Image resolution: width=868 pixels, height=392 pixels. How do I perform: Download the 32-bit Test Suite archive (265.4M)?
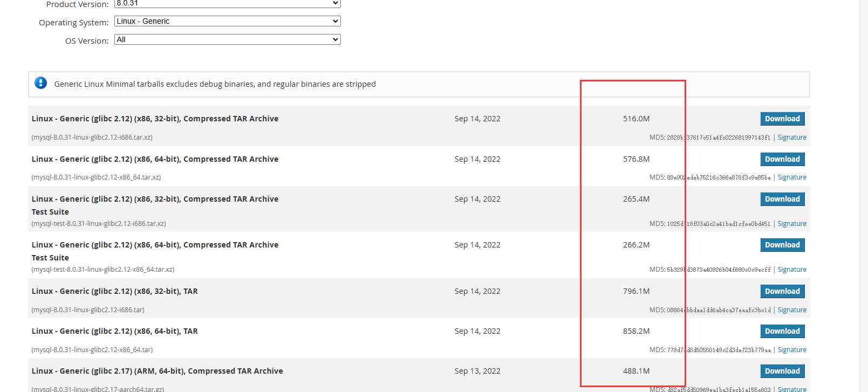tap(782, 199)
